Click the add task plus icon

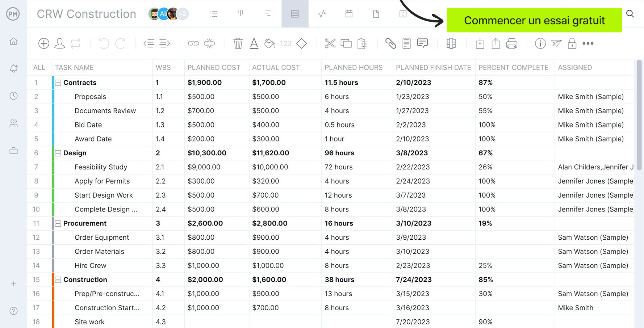click(44, 43)
